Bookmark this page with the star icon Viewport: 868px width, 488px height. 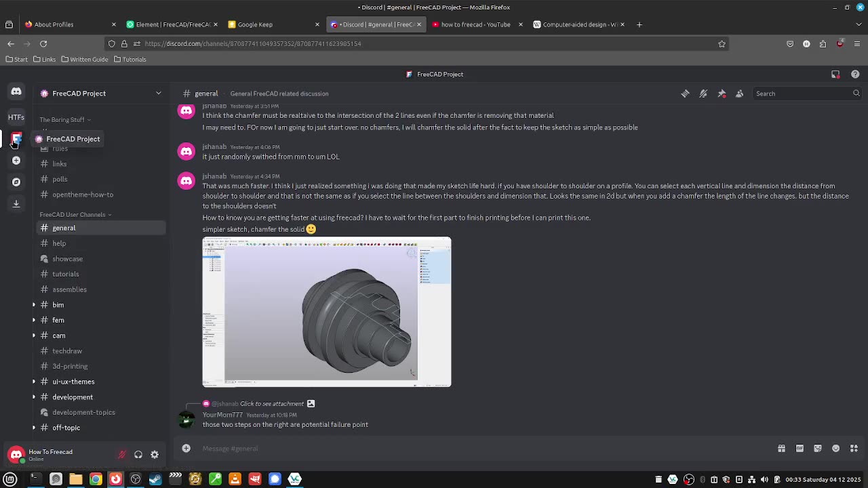(722, 43)
